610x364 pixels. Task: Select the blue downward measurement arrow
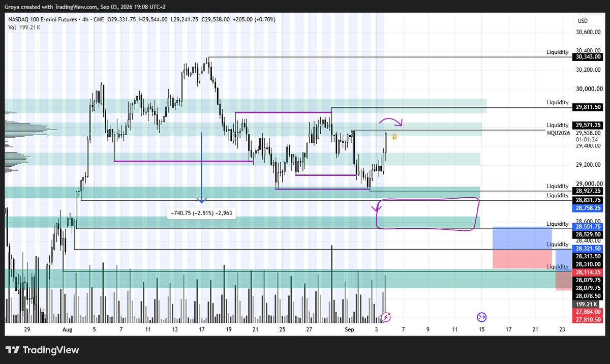(202, 168)
